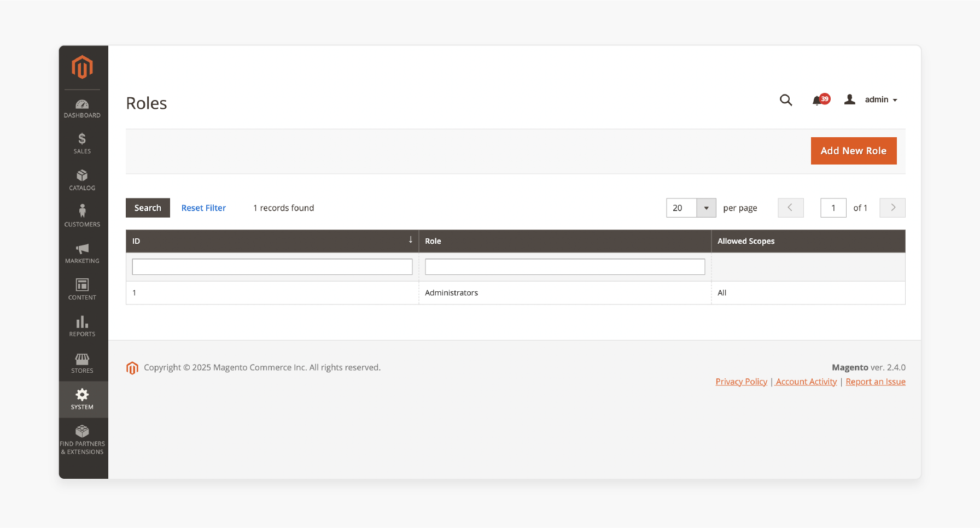Open the Customers sidebar menu
The image size is (980, 528).
[82, 216]
